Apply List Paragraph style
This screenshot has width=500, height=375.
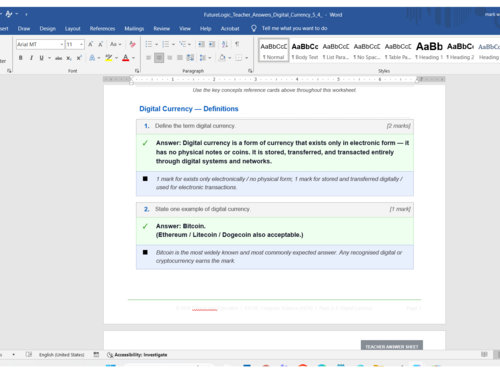(x=336, y=51)
